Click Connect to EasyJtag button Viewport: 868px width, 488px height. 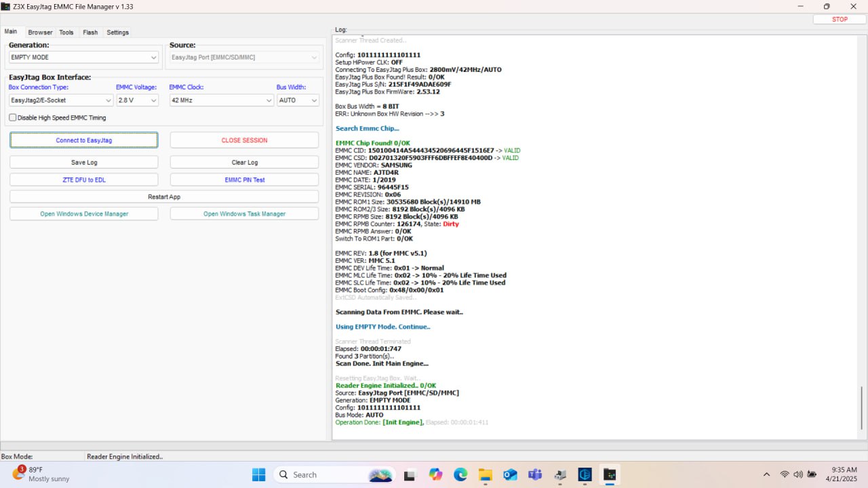pos(84,140)
